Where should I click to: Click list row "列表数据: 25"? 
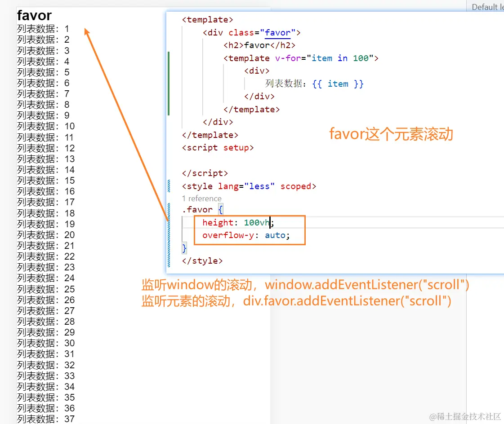(x=46, y=289)
